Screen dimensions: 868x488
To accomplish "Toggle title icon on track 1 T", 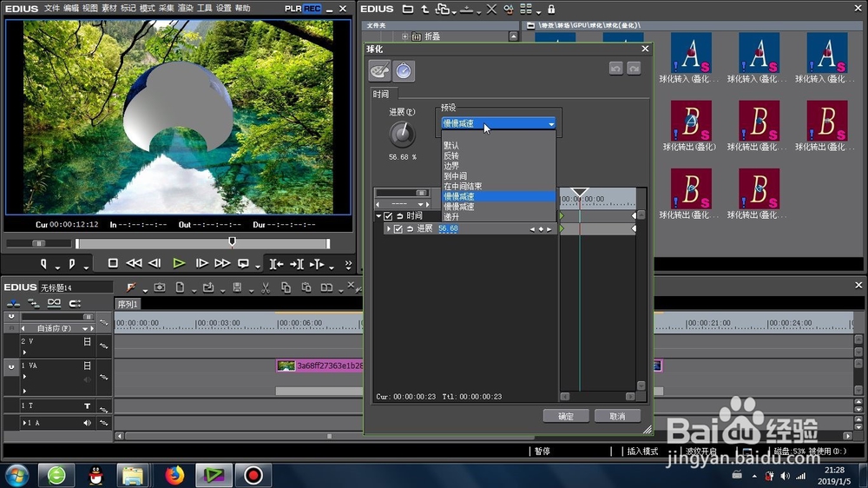I will [x=87, y=406].
